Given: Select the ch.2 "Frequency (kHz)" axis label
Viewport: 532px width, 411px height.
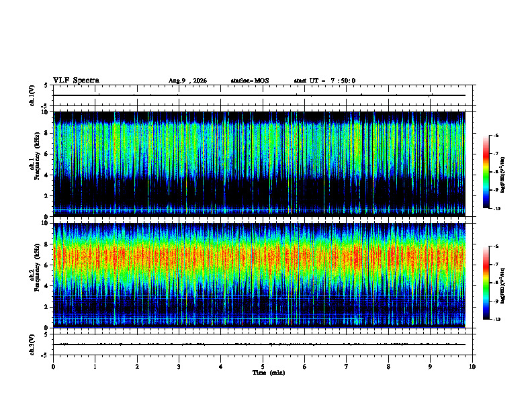Looking at the screenshot, I should click(38, 267).
